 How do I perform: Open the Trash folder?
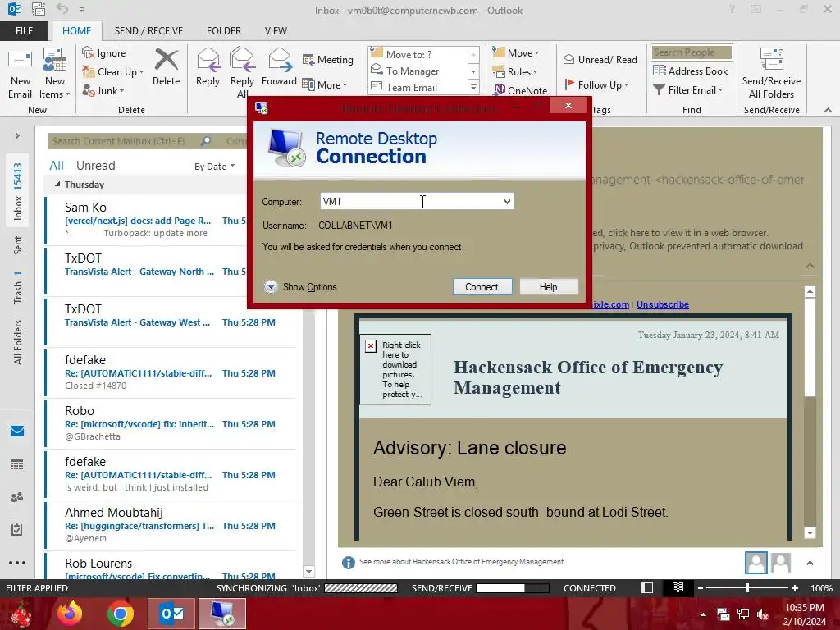(18, 288)
